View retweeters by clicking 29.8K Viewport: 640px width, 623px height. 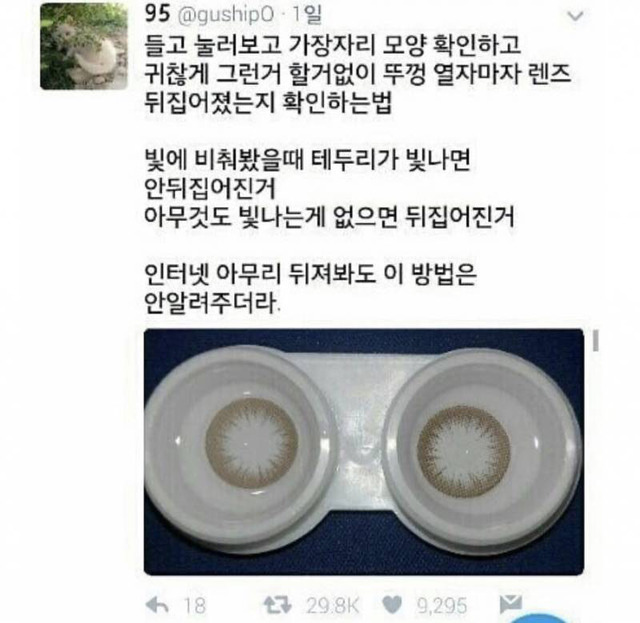point(333,605)
